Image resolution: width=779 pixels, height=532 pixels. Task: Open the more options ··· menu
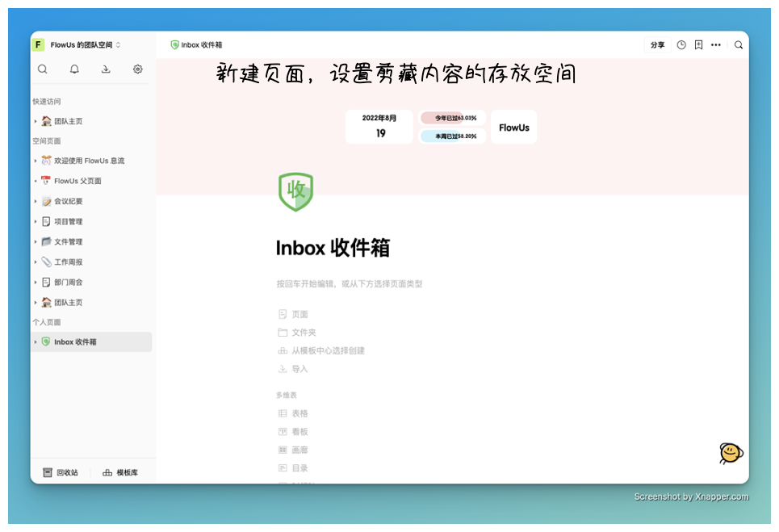click(x=716, y=44)
